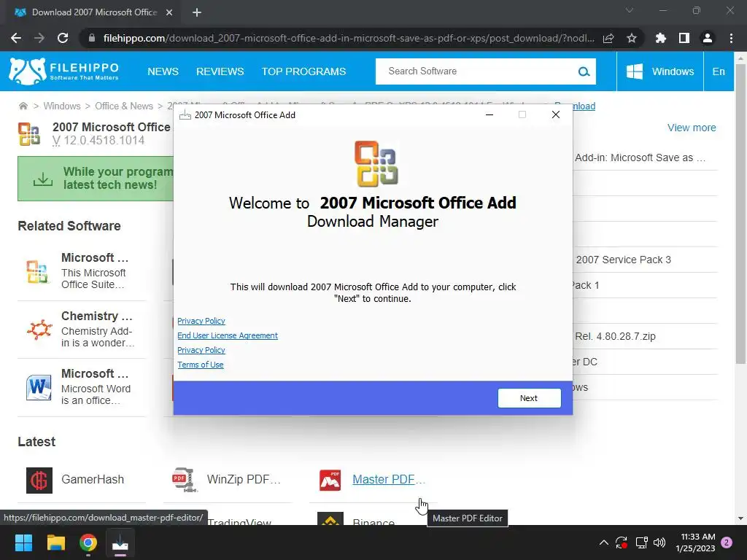This screenshot has width=747, height=560.
Task: Open File Explorer from the taskbar
Action: pyautogui.click(x=55, y=542)
